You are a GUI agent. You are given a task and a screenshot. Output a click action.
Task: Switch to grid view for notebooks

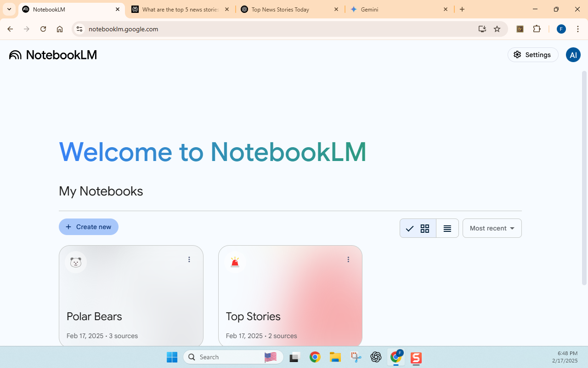tap(424, 228)
